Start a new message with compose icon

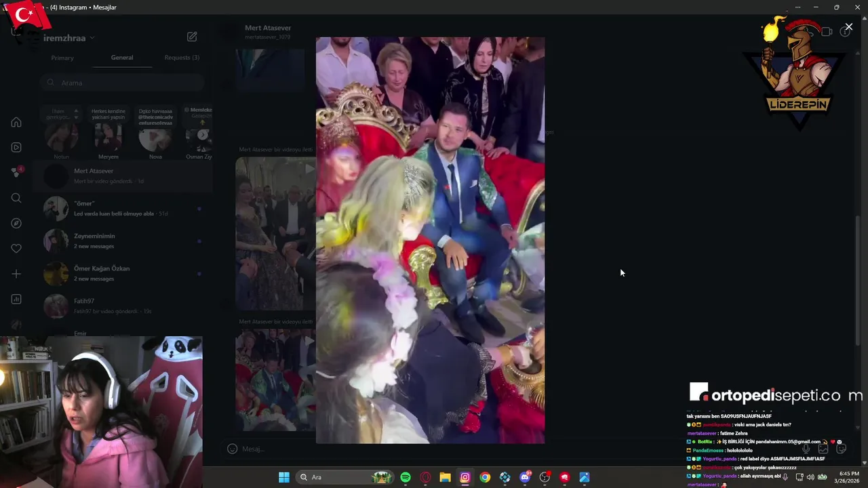tap(192, 37)
